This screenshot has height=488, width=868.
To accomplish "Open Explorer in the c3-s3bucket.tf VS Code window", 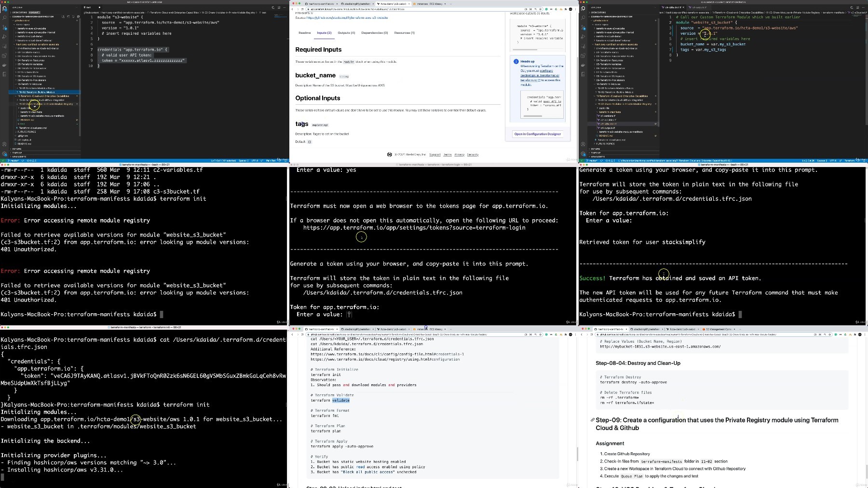I will coord(583,8).
